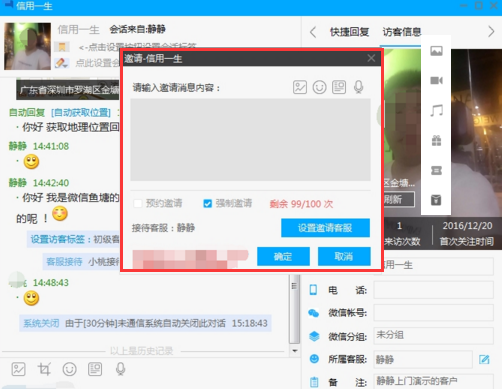
Task: Click smiley emoji under 14:41:08 message
Action: coord(31,162)
